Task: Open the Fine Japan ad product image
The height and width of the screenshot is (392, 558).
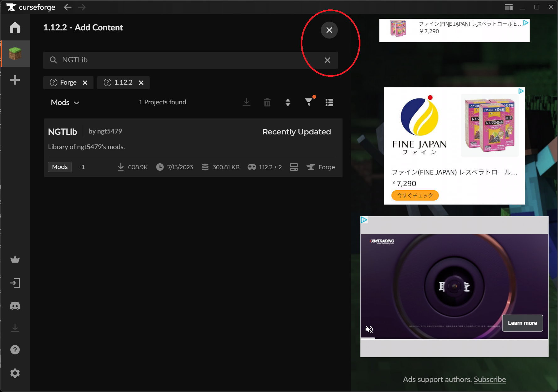Action: [490, 126]
